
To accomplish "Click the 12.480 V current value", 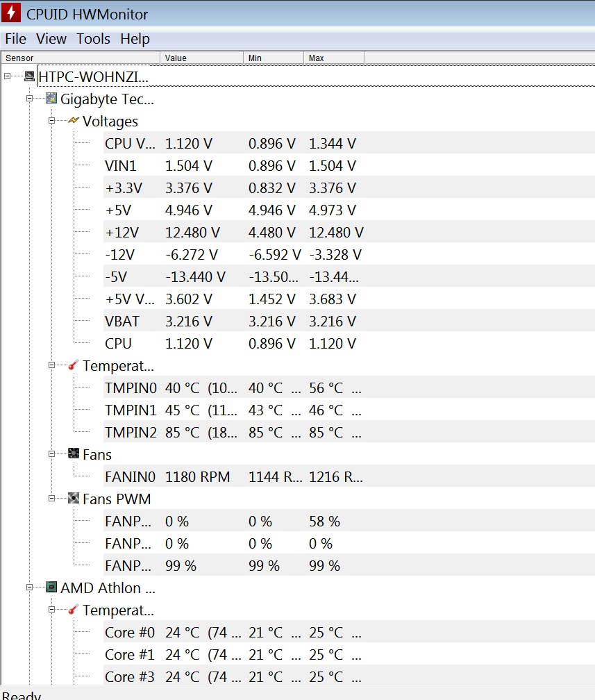I will coord(192,233).
